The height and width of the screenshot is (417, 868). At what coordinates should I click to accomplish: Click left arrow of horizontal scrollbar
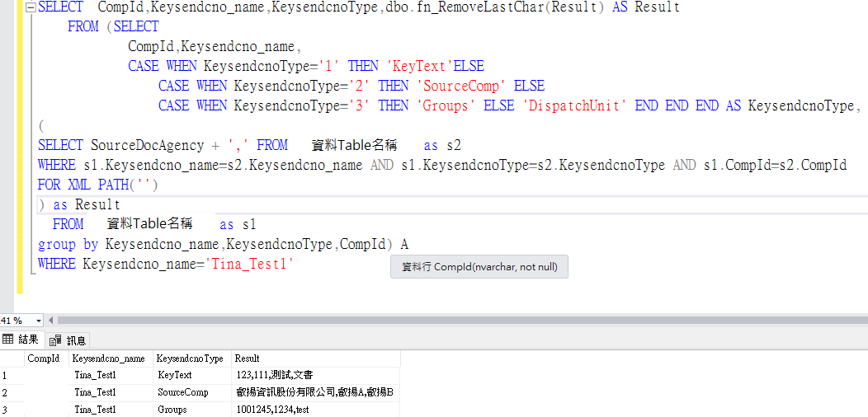[x=51, y=321]
